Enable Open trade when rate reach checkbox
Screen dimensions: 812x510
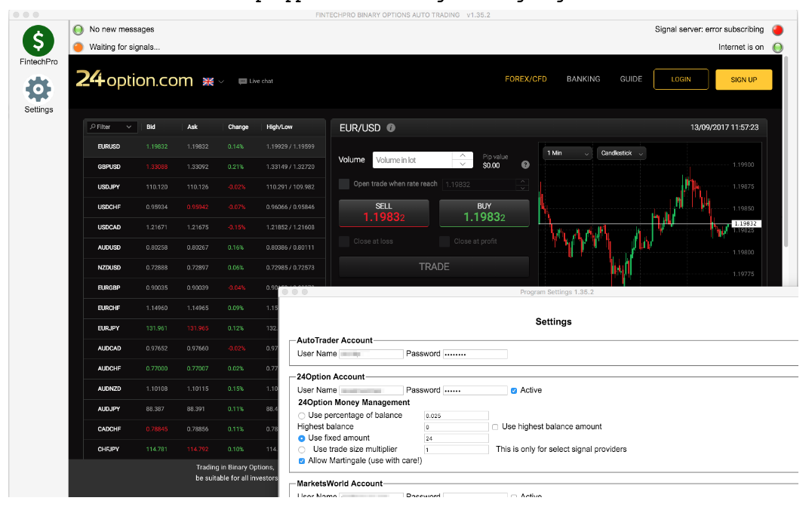tap(344, 184)
